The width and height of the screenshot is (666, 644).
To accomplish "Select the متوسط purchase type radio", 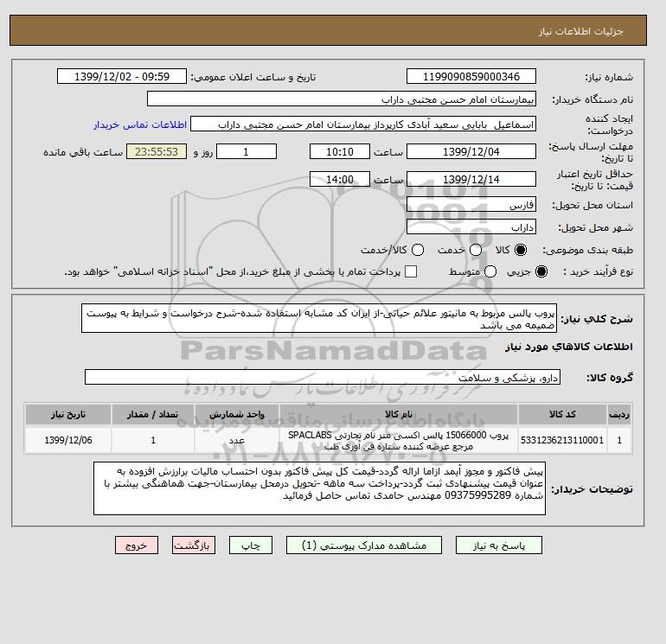I will point(490,271).
